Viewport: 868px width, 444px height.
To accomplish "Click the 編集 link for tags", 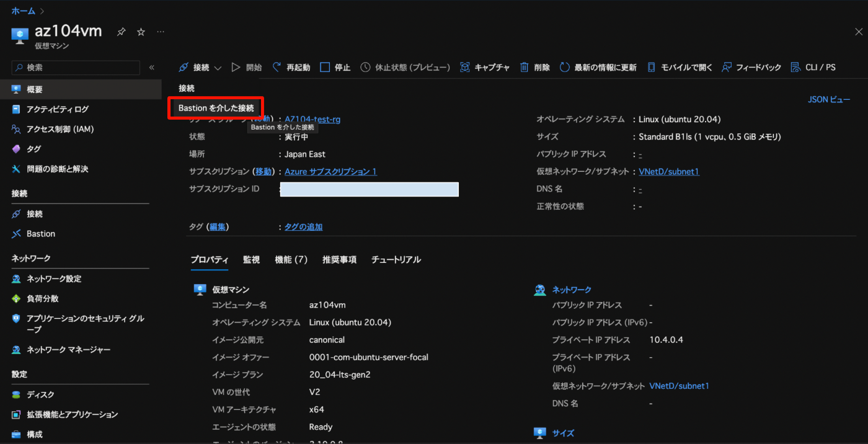I will (217, 227).
